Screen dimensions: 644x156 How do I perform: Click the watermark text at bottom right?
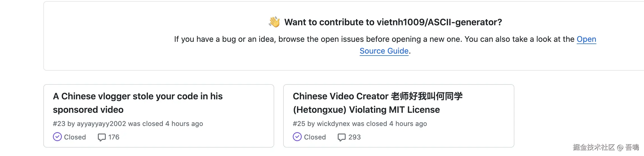click(x=606, y=147)
